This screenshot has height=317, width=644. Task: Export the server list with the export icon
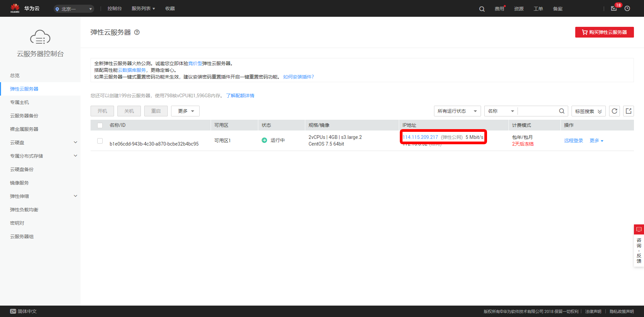click(629, 111)
